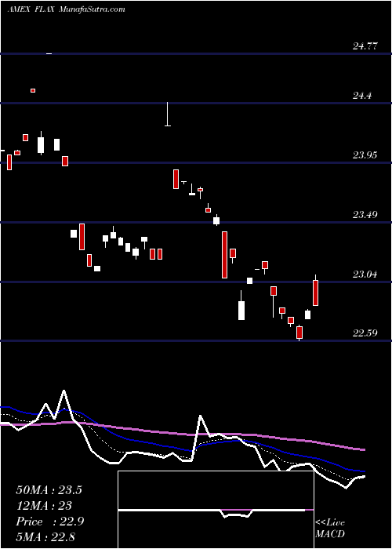The height and width of the screenshot is (549, 392).
Task: Click the tall white candle below 23.04
Action: [x=241, y=310]
